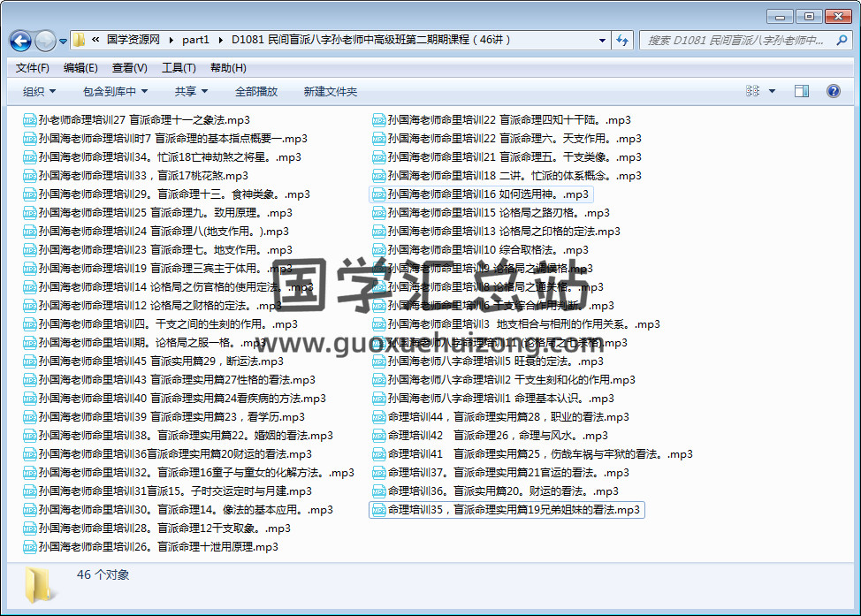
Task: Select part1 in the address breadcrumb
Action: coord(195,40)
